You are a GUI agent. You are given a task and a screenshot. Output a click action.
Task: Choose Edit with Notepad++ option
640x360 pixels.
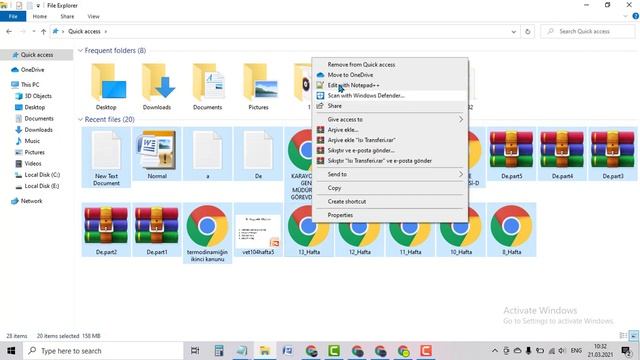(390, 85)
